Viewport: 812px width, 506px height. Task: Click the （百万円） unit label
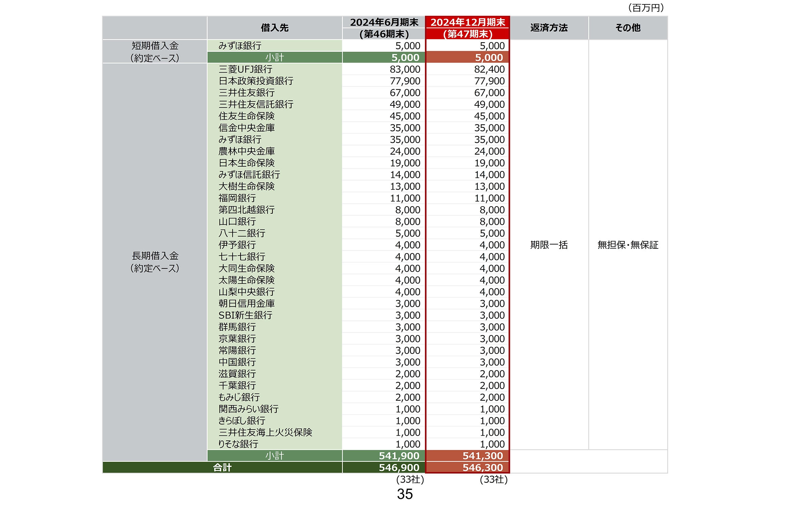pyautogui.click(x=646, y=8)
